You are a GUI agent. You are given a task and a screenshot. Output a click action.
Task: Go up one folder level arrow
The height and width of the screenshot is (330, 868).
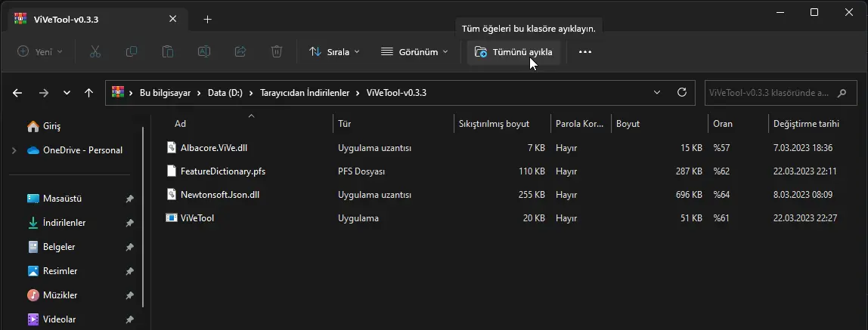click(88, 93)
